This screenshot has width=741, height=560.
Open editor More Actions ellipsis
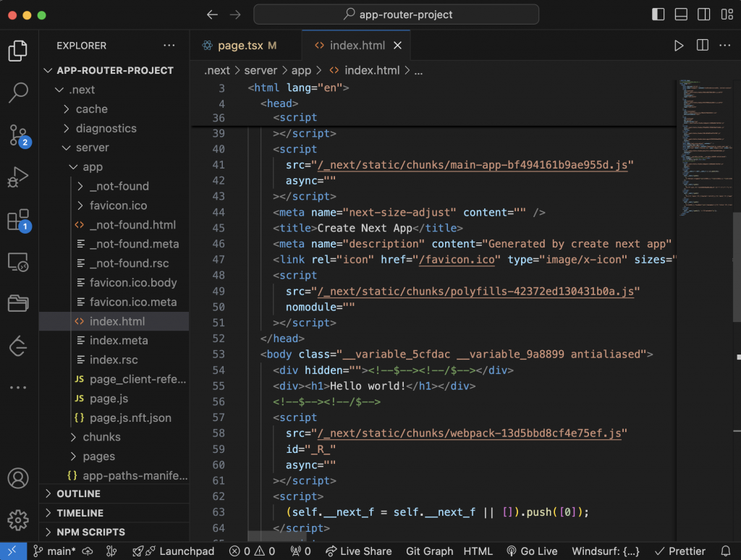(x=725, y=46)
